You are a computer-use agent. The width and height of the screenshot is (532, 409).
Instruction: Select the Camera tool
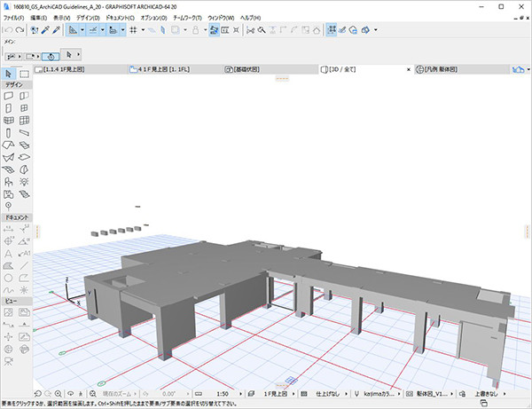[9, 361]
